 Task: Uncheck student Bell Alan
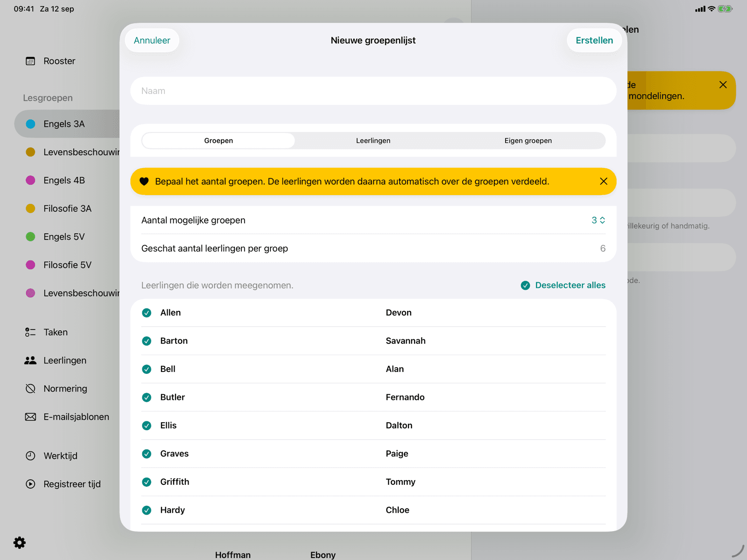(147, 369)
